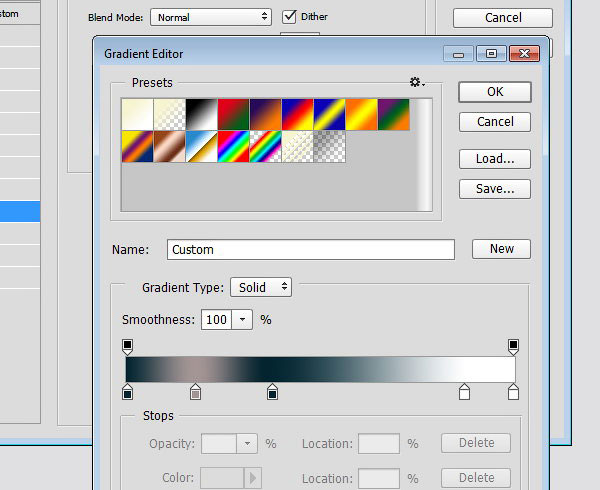Click the Save... button
The height and width of the screenshot is (490, 600).
(x=495, y=189)
